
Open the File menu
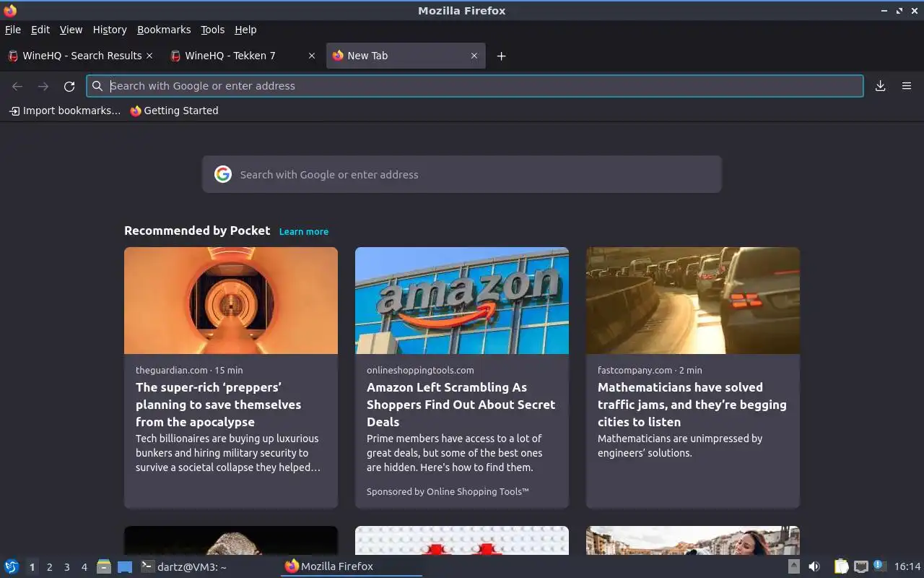click(13, 30)
